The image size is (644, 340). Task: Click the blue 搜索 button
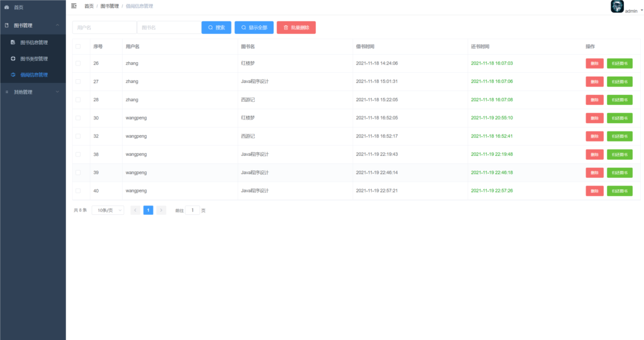pos(216,28)
